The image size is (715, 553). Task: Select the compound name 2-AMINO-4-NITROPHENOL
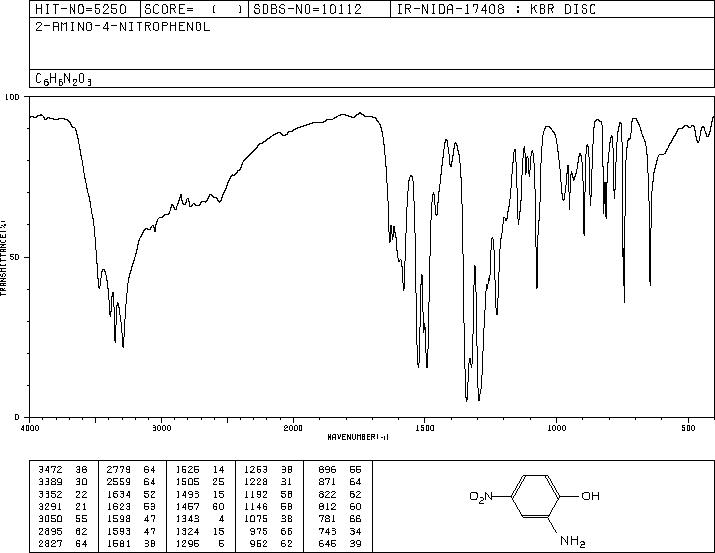[x=123, y=27]
